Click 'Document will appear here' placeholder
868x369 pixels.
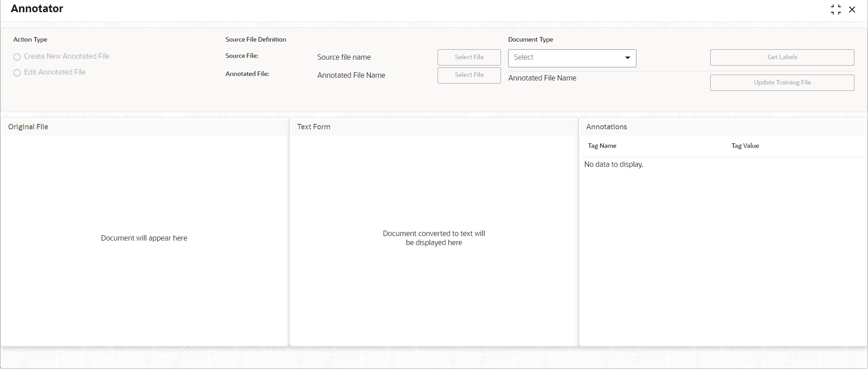tap(144, 238)
